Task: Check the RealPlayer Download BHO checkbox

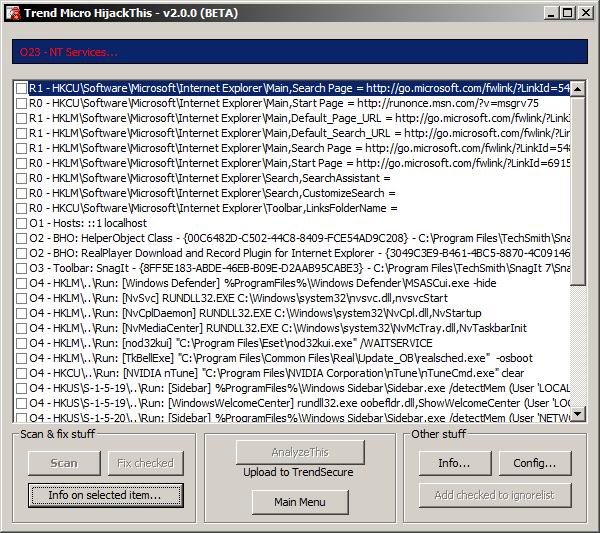Action: point(21,253)
